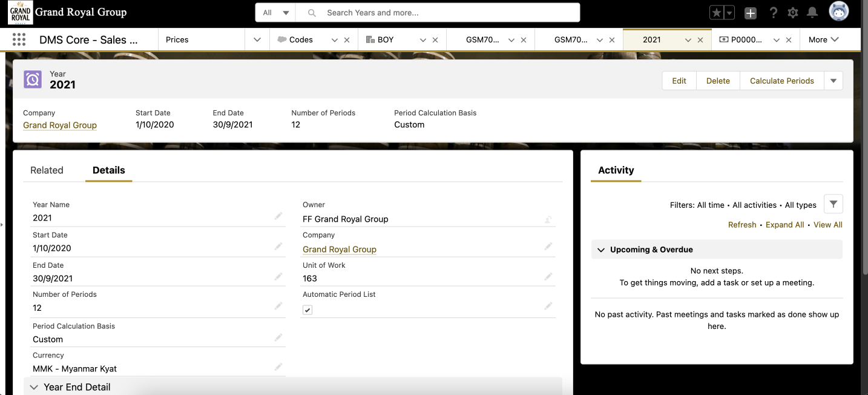868x395 pixels.
Task: Close the 2021 tab
Action: click(x=700, y=40)
